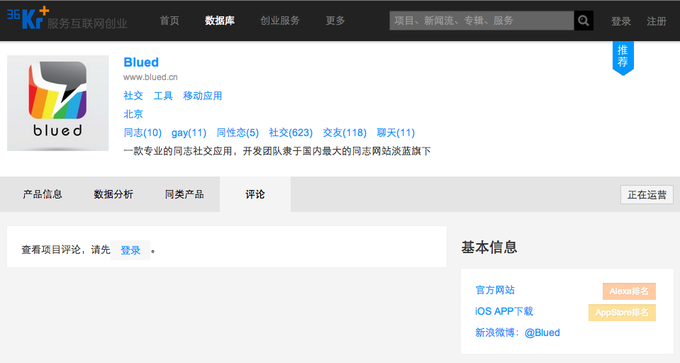The width and height of the screenshot is (680, 363).
Task: Focus the 项目、新闻流 search field
Action: [481, 20]
